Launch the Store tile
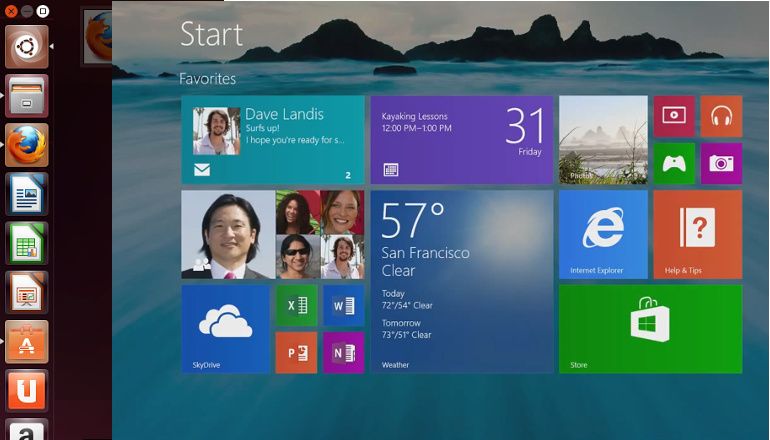This screenshot has width=770, height=440. coord(650,328)
